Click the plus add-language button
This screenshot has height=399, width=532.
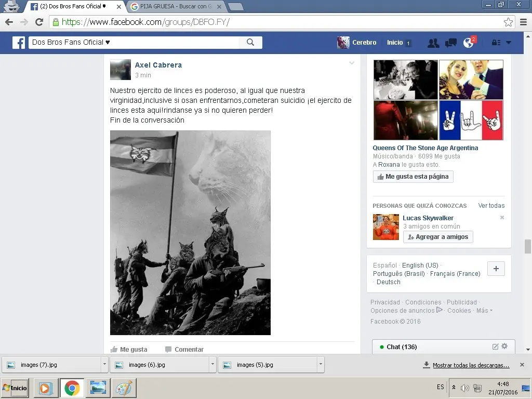[496, 269]
